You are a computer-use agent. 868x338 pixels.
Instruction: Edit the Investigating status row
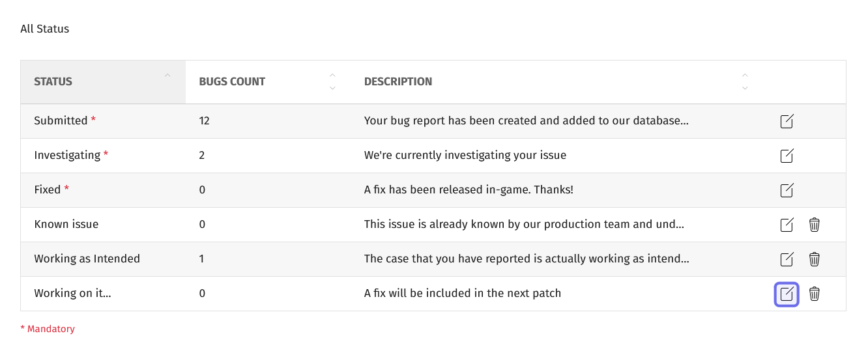[787, 156]
